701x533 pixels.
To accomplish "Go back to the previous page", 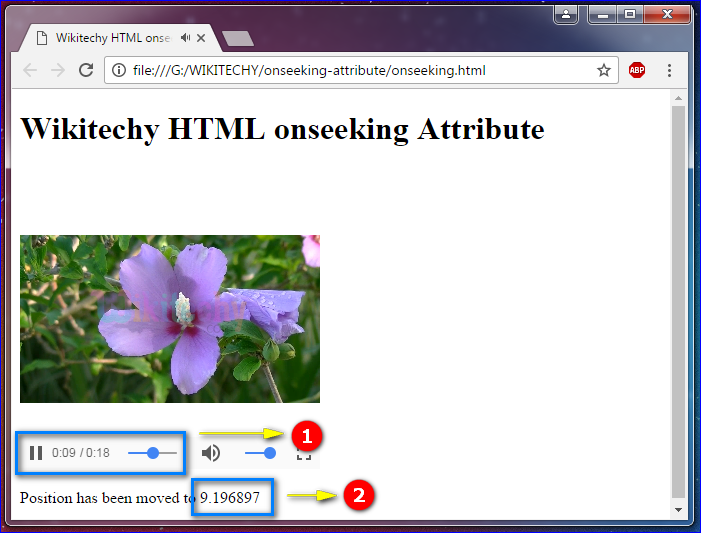I will click(30, 70).
